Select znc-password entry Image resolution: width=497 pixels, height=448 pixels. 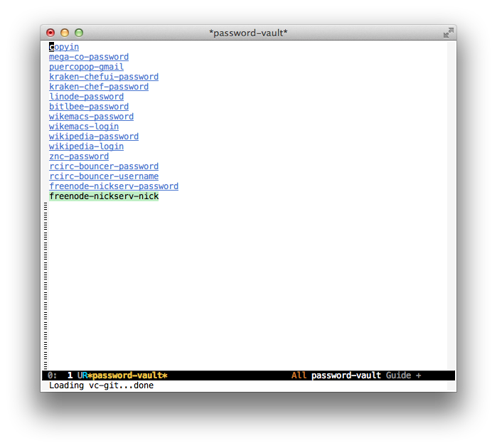[x=79, y=156]
